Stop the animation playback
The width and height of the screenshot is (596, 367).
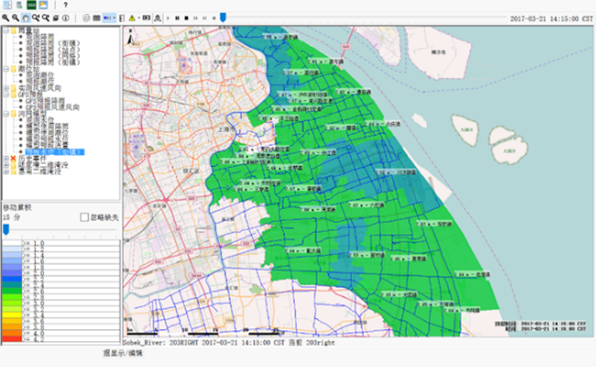pos(186,18)
